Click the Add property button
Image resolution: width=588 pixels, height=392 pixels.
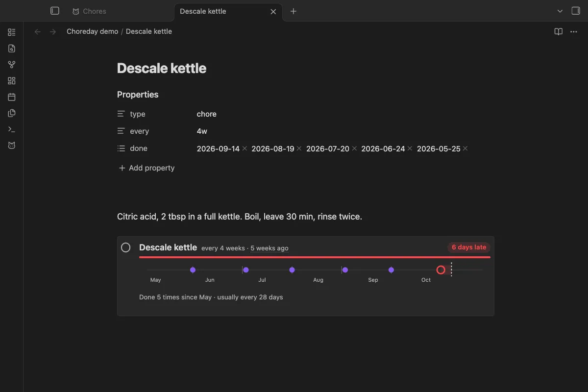coord(147,168)
